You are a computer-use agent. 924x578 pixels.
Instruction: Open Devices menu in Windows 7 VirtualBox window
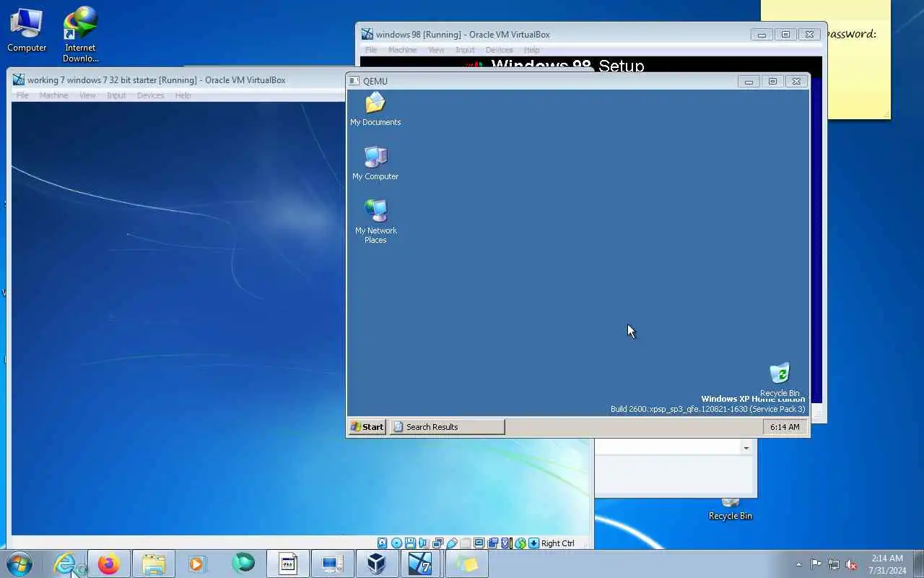point(150,95)
